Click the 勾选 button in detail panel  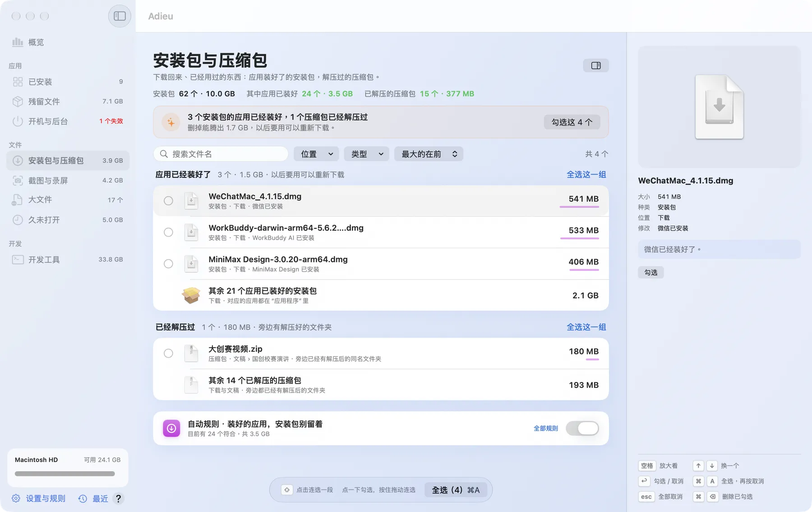point(651,272)
